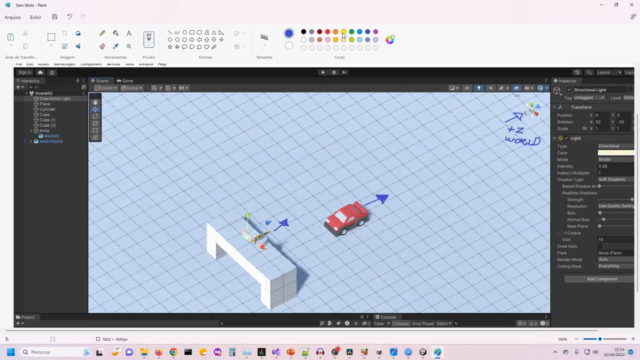The height and width of the screenshot is (360, 640).
Task: Activate the Color picker eyedropper
Action: coord(116,46)
